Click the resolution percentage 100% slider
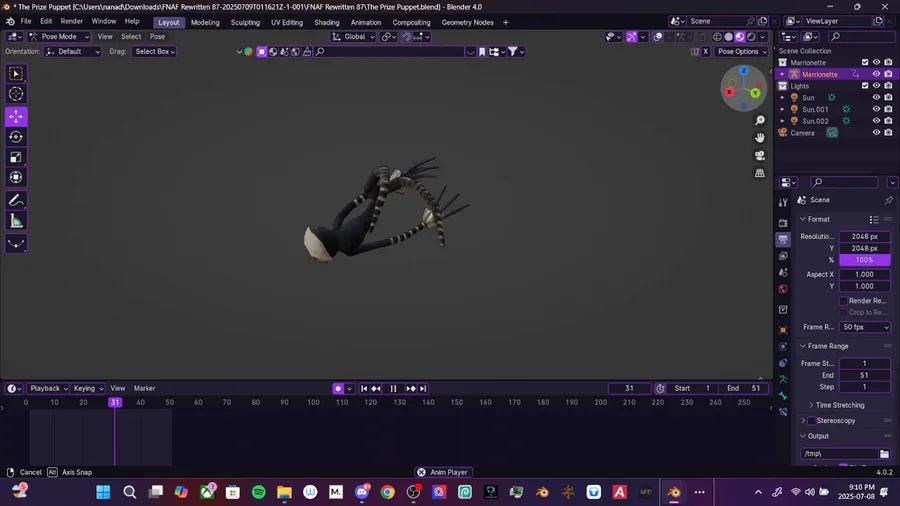Screen dimensions: 900x506 864,260
